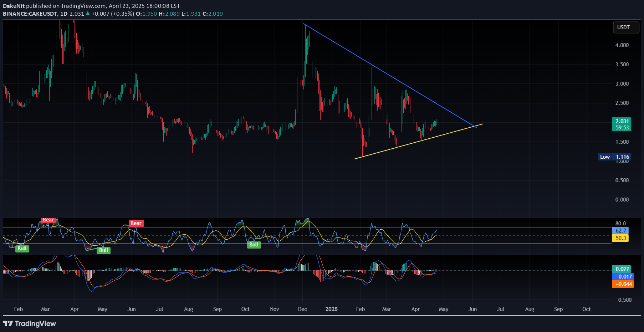Click the TradingView logo at bottom left
644x332 pixels.
[30, 323]
